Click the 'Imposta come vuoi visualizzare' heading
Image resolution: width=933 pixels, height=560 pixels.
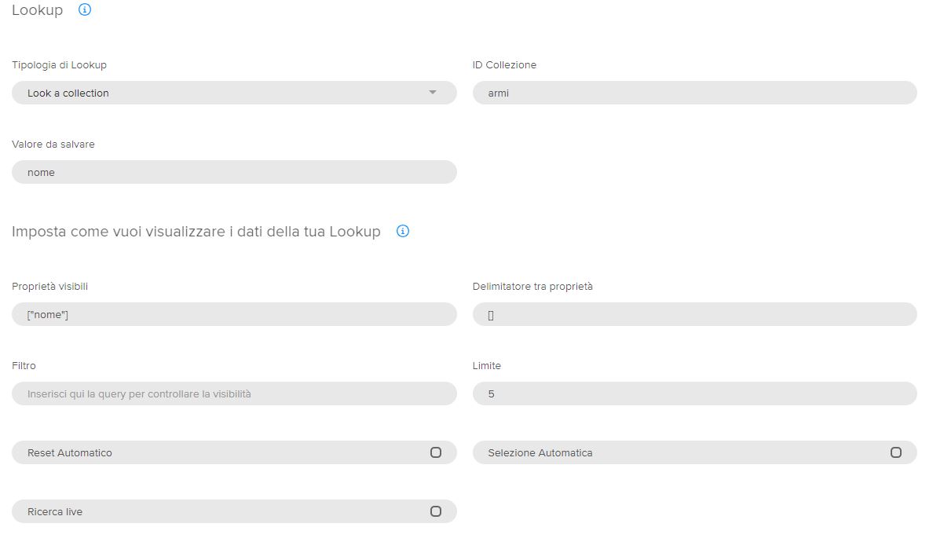196,232
